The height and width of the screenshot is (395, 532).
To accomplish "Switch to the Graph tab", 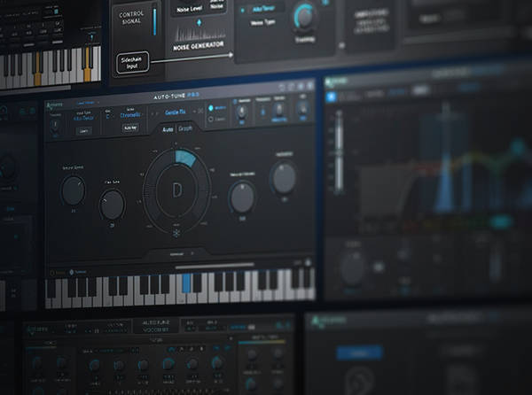I will click(185, 129).
